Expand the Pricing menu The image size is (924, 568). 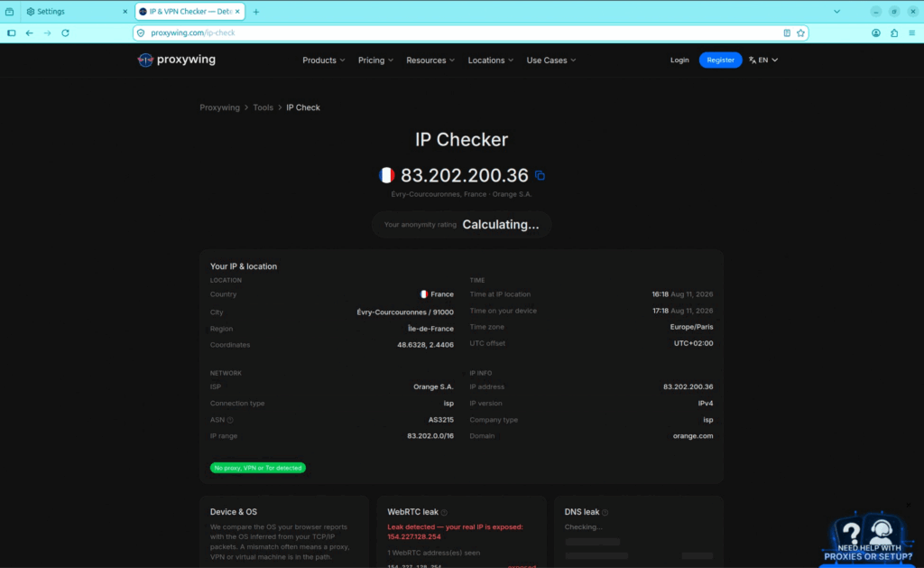tap(375, 61)
